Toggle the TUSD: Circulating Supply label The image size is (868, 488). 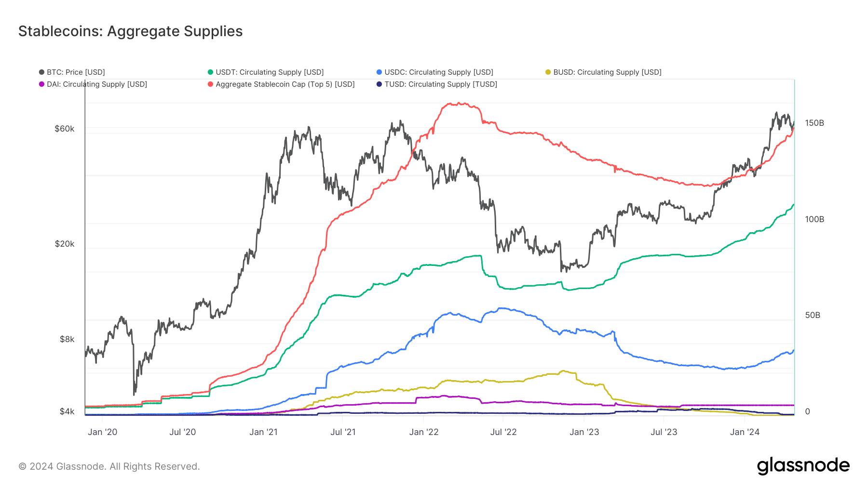pyautogui.click(x=441, y=84)
